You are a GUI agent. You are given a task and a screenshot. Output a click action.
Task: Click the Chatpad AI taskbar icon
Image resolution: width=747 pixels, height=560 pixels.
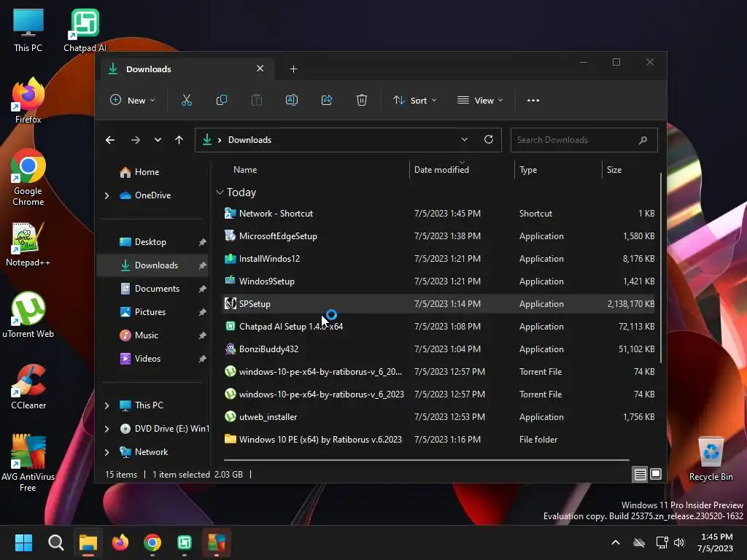[185, 542]
